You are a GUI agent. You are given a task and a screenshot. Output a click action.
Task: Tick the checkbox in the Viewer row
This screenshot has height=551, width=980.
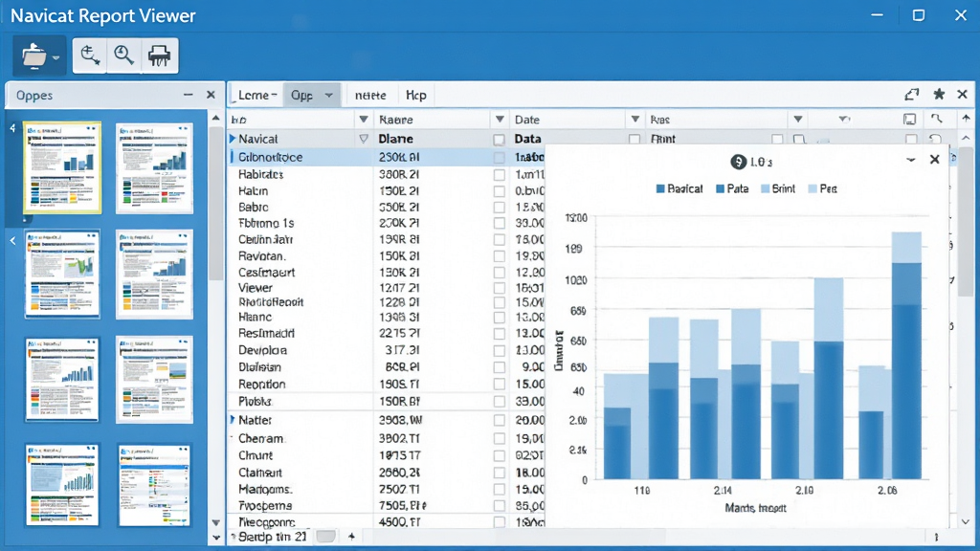click(x=499, y=288)
